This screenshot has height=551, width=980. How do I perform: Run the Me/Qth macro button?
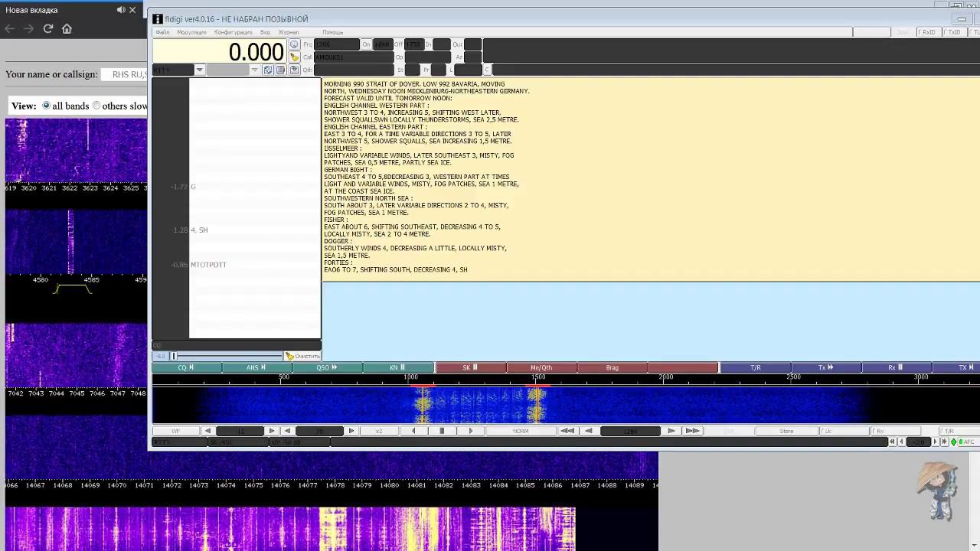[x=541, y=367]
